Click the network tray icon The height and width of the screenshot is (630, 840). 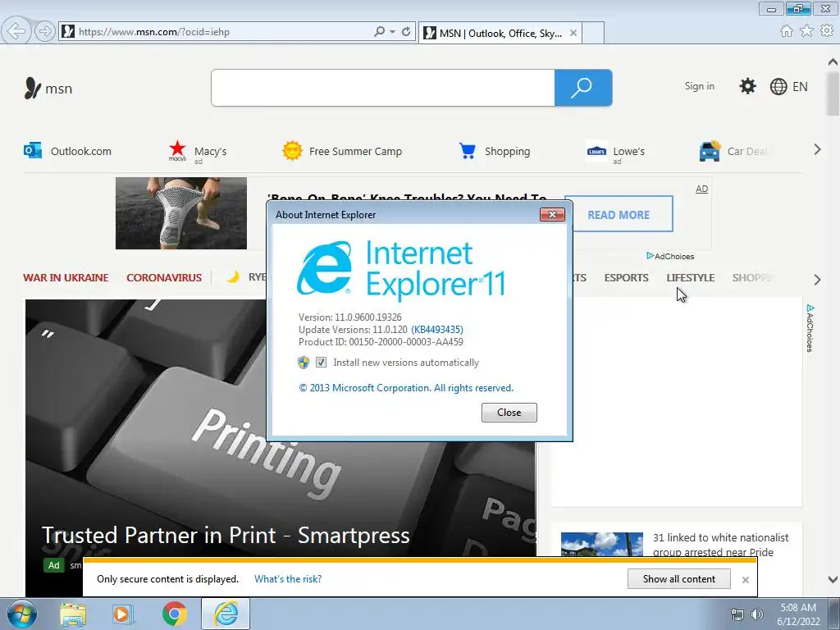point(737,615)
